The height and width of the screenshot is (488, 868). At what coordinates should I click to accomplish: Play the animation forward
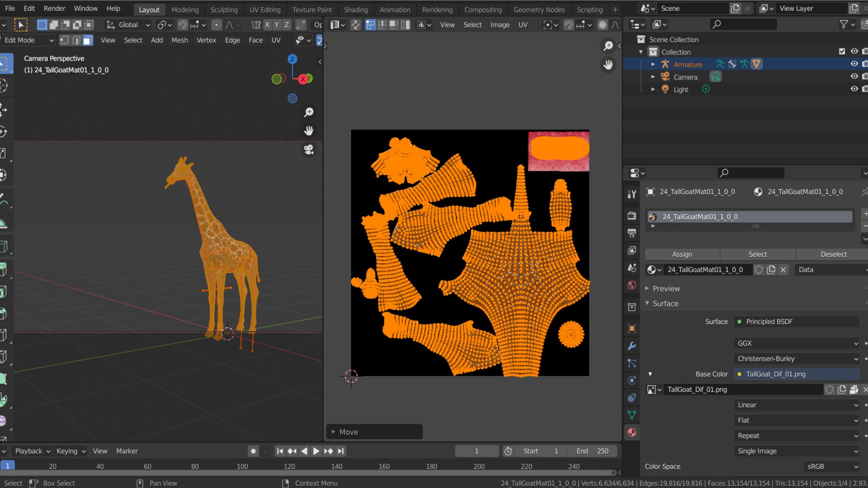(316, 451)
